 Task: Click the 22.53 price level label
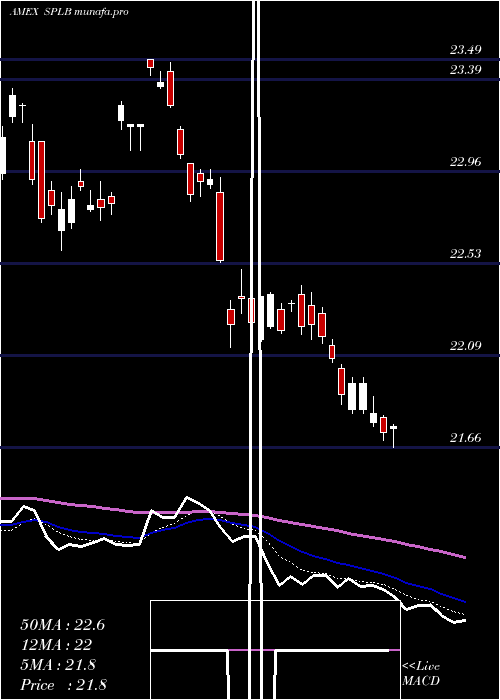465,254
